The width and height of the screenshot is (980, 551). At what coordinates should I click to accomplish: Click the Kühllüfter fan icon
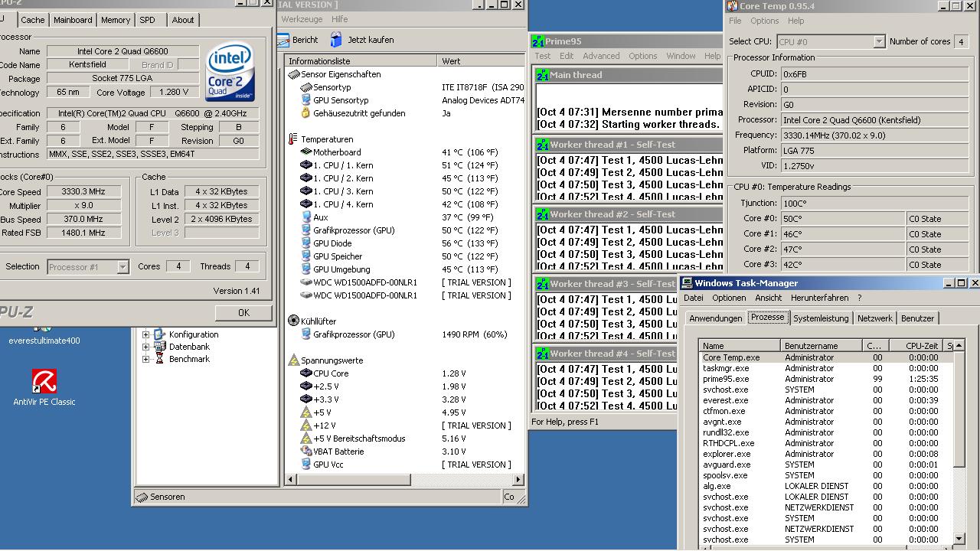click(294, 321)
